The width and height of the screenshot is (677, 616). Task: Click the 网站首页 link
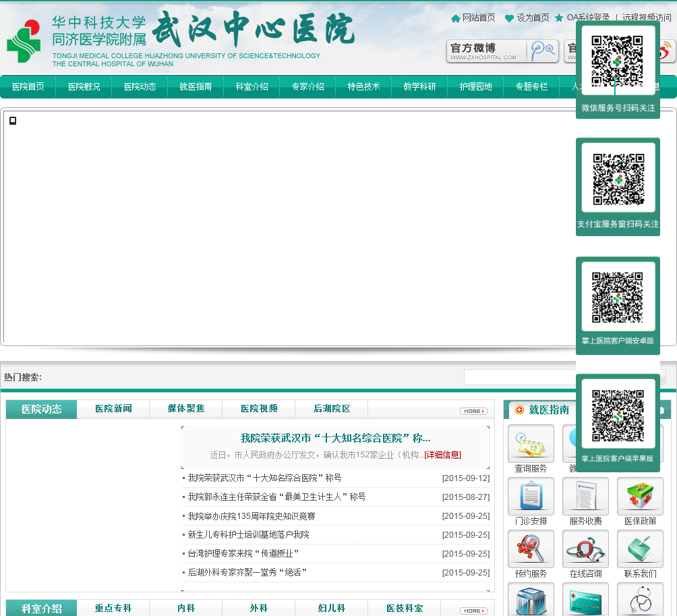coord(479,18)
